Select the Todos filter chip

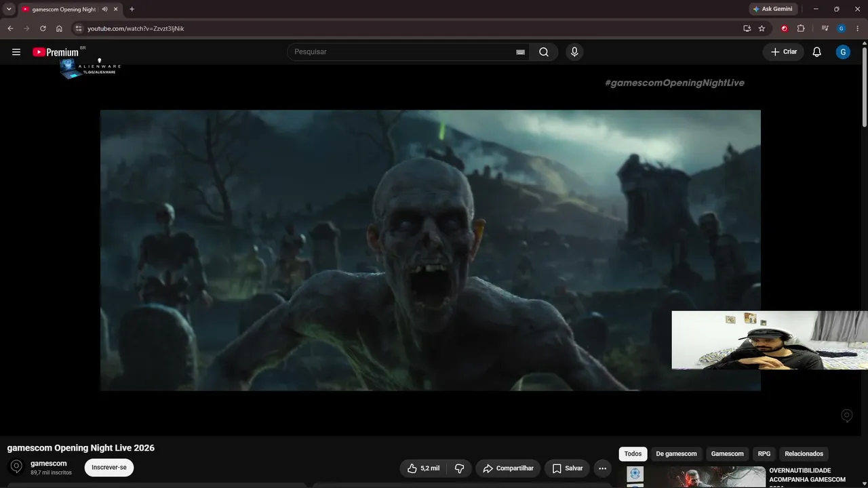[633, 454]
